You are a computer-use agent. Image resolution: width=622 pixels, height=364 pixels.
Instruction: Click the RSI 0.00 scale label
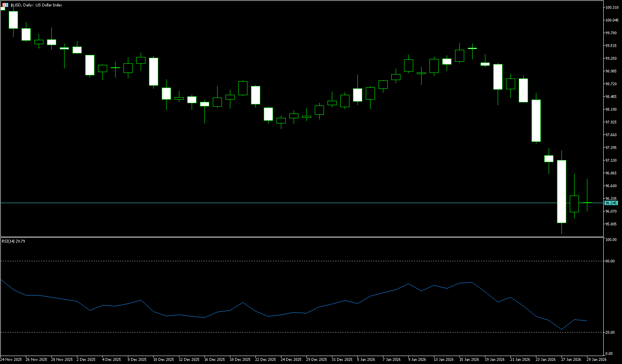click(x=609, y=354)
